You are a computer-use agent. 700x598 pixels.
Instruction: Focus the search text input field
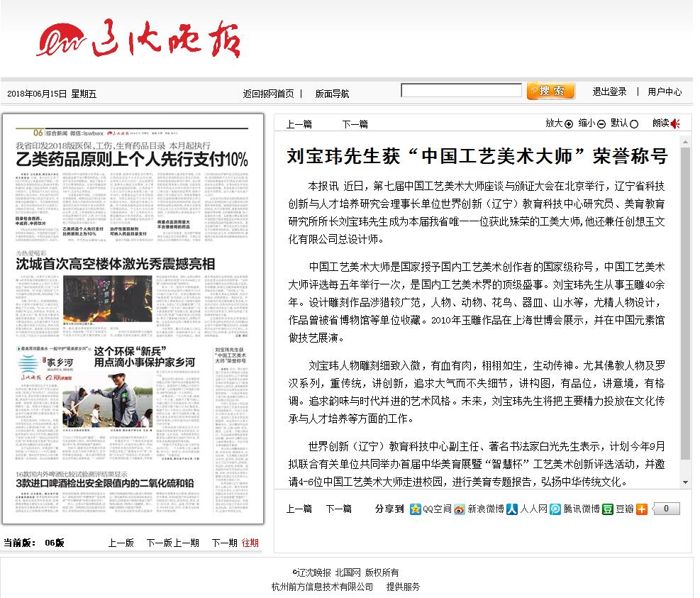coord(461,91)
